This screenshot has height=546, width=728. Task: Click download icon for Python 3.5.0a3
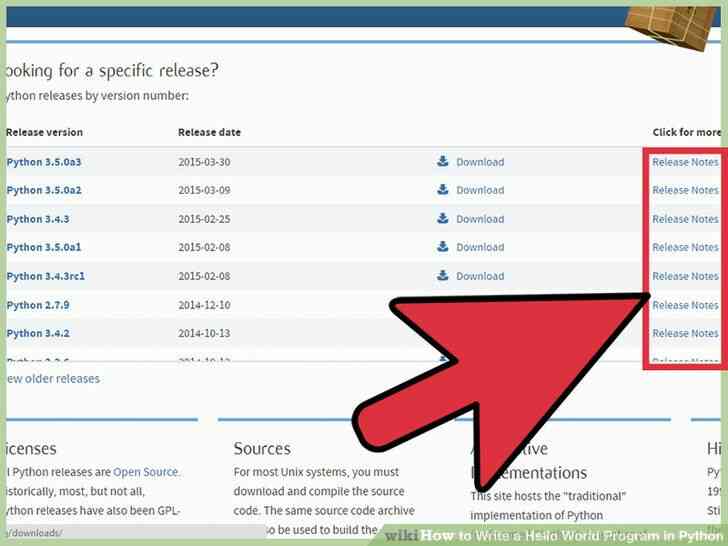click(442, 161)
